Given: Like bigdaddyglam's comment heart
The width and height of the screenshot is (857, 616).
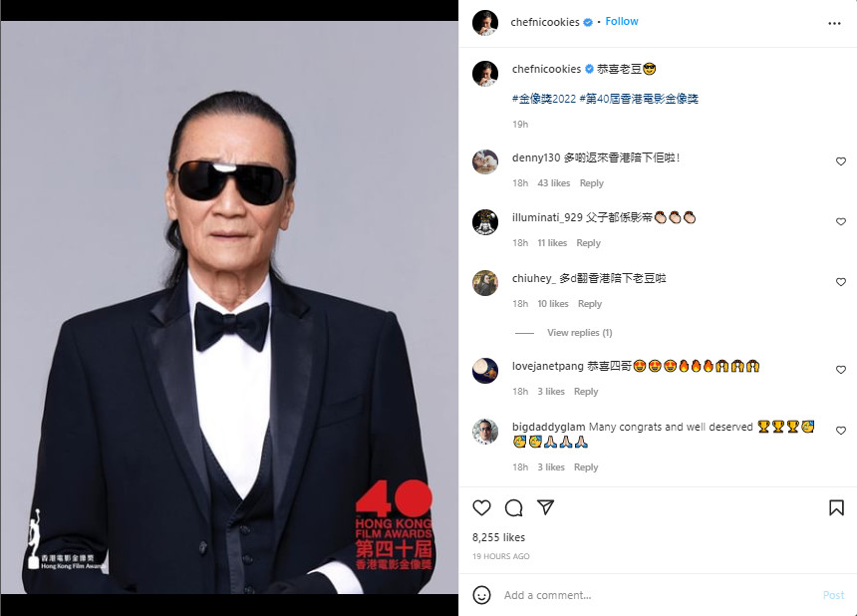Looking at the screenshot, I should (841, 431).
